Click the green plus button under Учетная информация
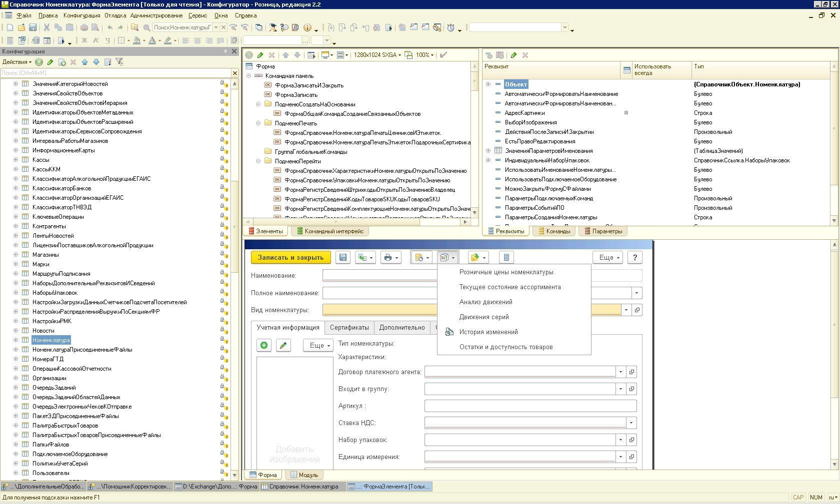 pyautogui.click(x=264, y=345)
